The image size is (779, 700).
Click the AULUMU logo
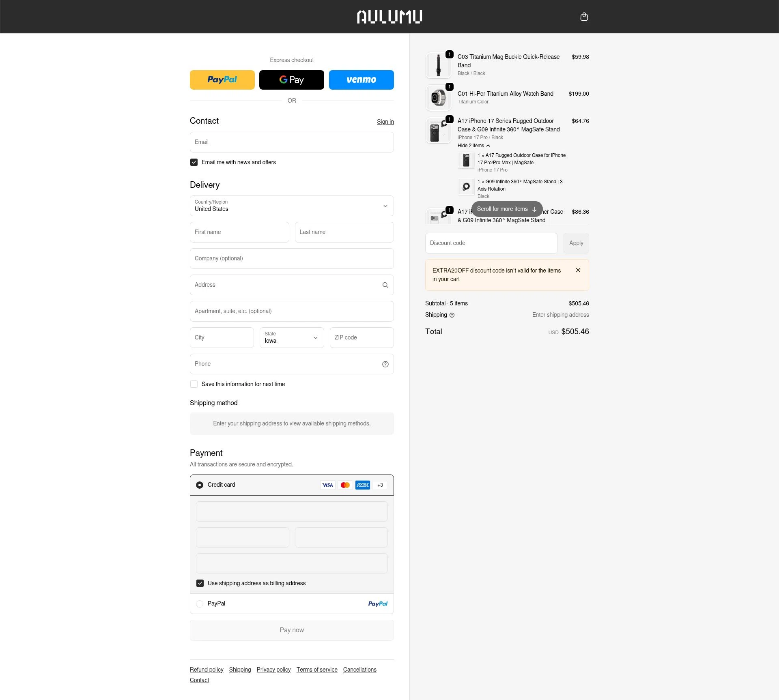(x=389, y=17)
